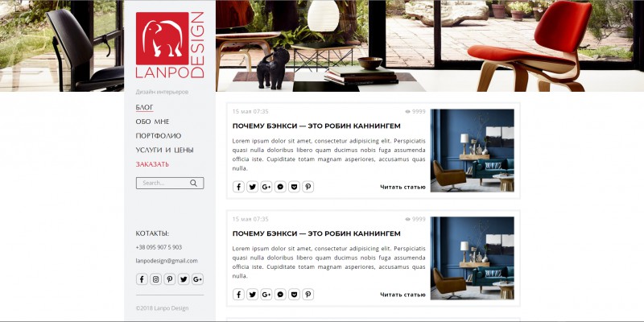Share first article via Messenger

pos(280,187)
